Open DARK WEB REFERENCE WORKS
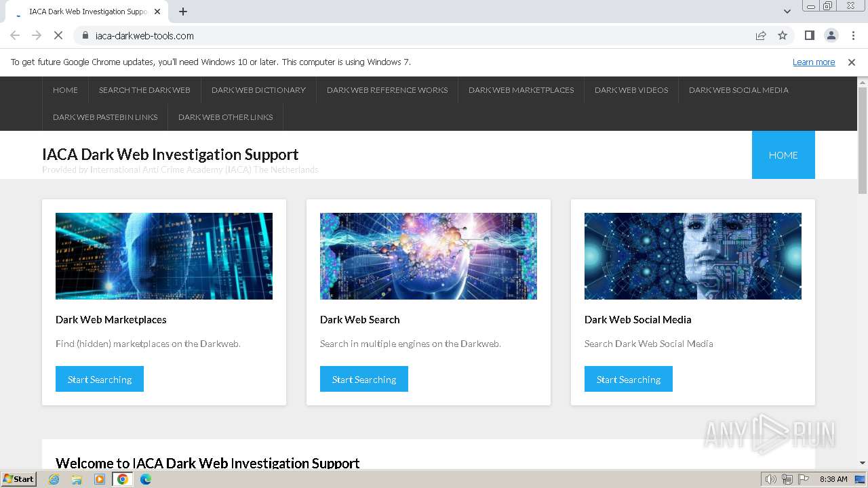The image size is (868, 488). pyautogui.click(x=387, y=90)
